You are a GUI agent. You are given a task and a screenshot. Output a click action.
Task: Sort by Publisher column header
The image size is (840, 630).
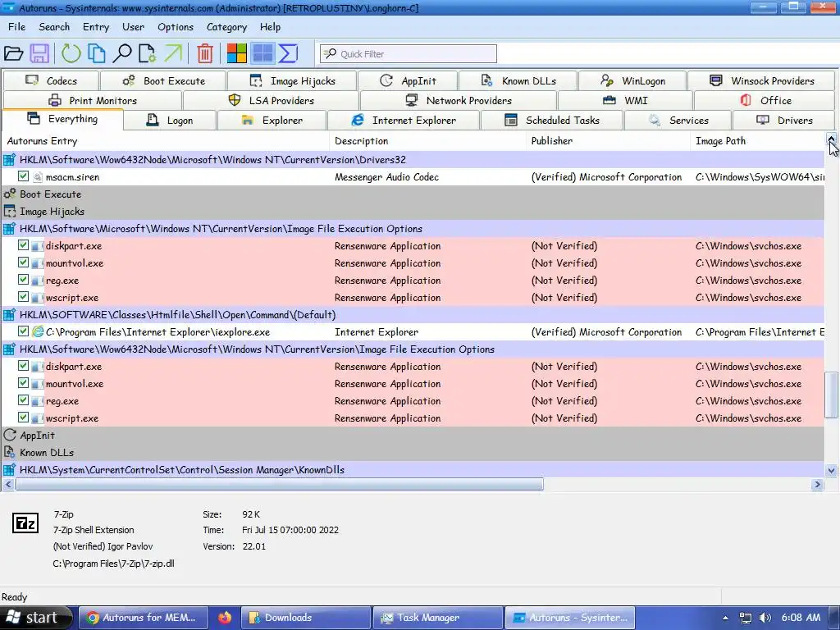point(608,141)
